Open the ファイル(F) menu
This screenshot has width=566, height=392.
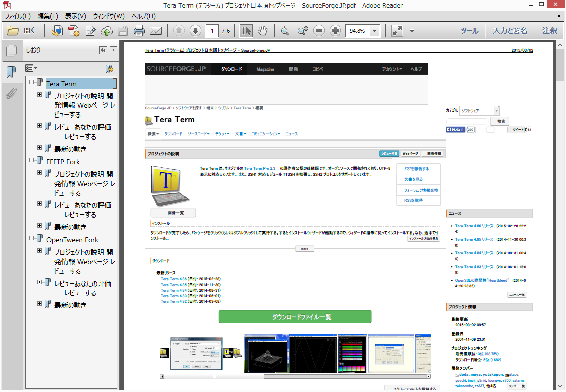18,16
